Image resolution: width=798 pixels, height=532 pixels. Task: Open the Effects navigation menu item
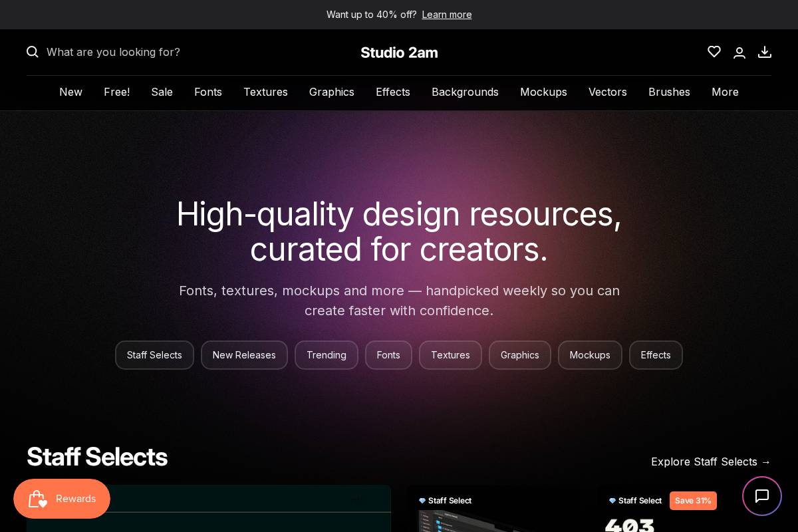click(x=393, y=92)
